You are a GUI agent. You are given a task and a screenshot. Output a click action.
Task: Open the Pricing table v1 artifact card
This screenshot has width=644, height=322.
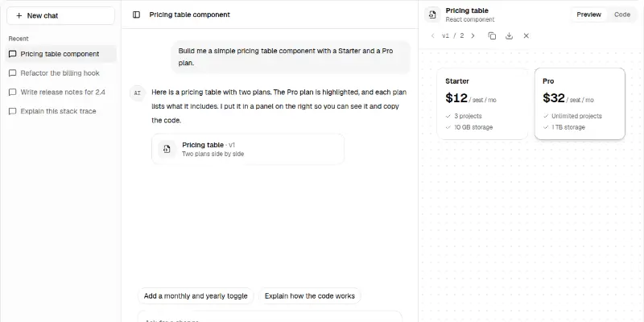248,149
